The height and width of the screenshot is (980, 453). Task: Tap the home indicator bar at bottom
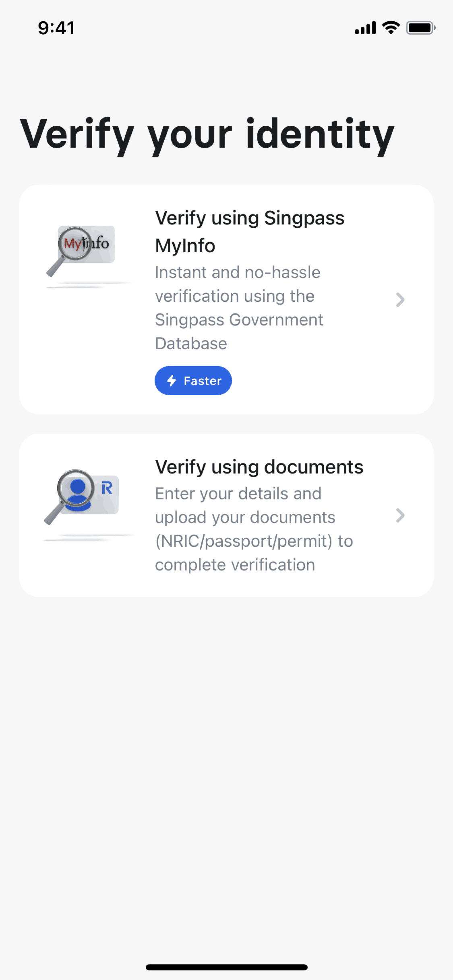point(226,967)
